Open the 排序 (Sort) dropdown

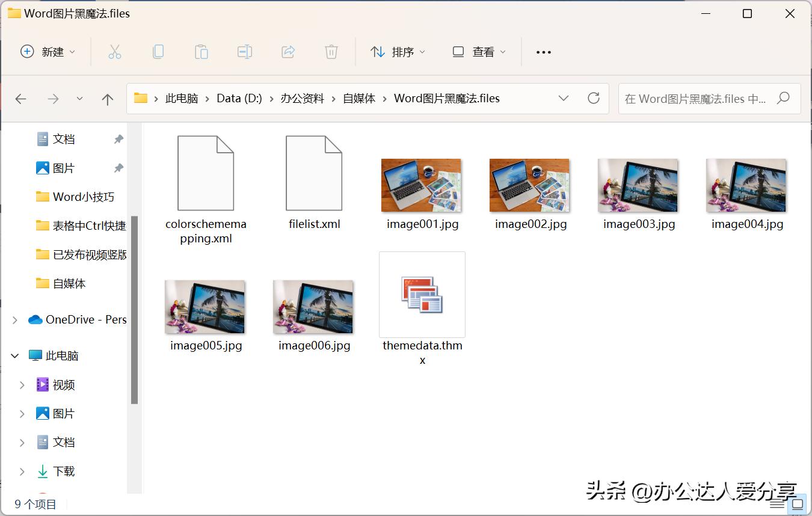pos(398,52)
